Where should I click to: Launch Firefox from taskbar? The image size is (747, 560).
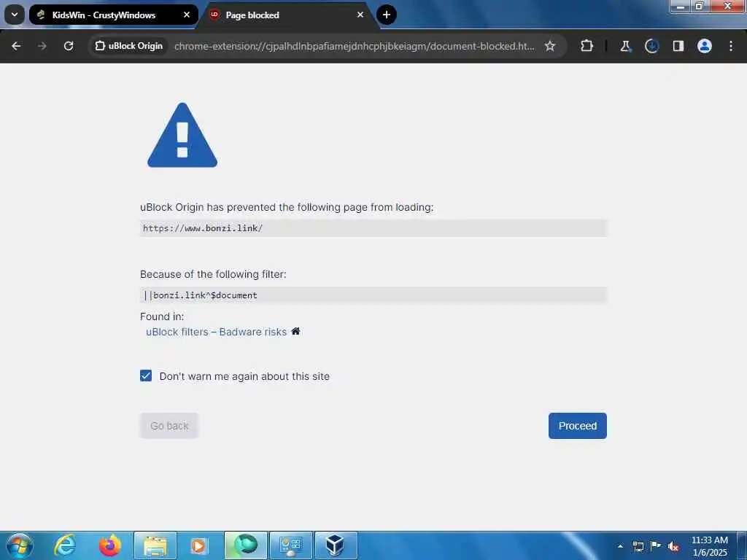(109, 545)
